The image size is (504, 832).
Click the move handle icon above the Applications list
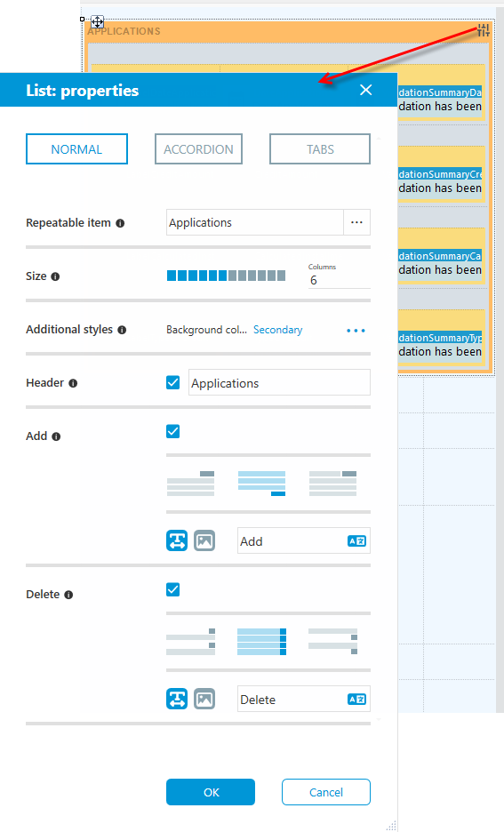point(97,21)
